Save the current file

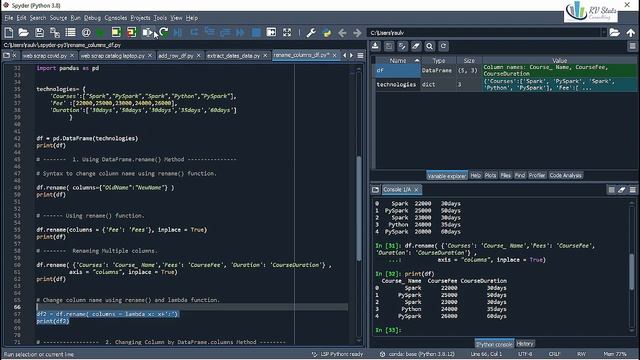click(39, 33)
